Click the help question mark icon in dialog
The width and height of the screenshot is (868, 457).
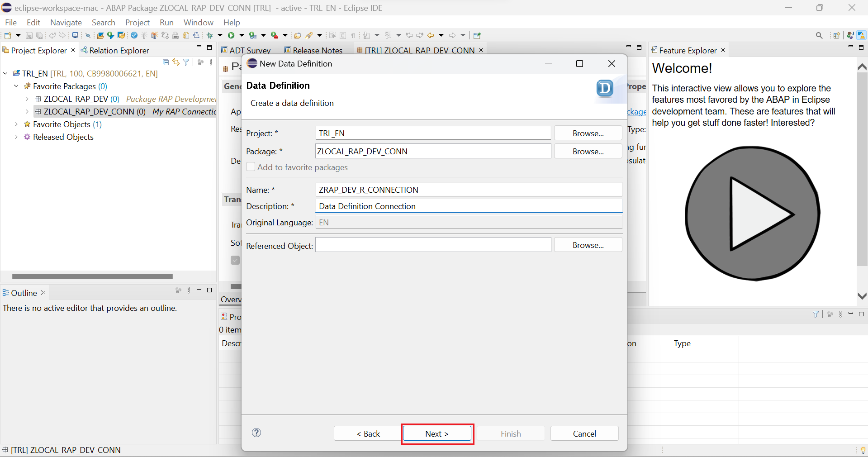tap(256, 433)
